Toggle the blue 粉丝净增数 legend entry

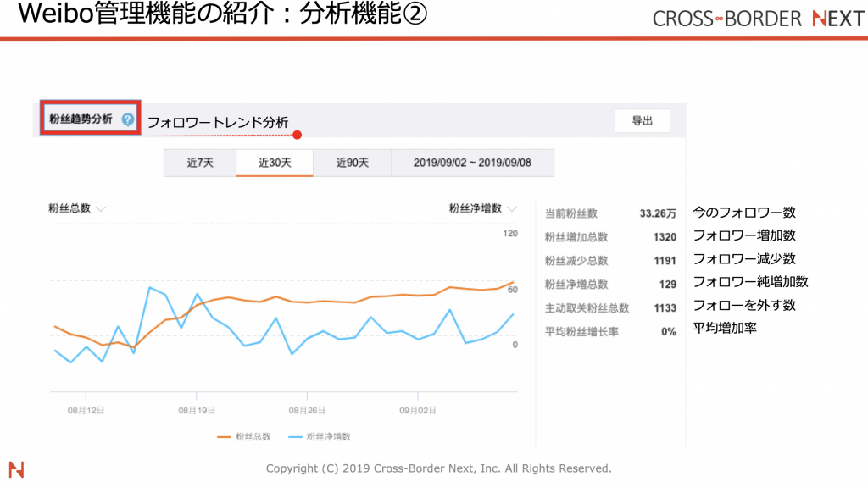point(320,437)
